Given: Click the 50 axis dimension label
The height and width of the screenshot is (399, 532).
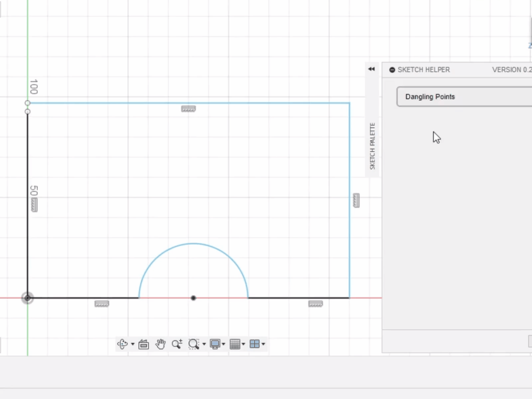Looking at the screenshot, I should click(x=34, y=191).
